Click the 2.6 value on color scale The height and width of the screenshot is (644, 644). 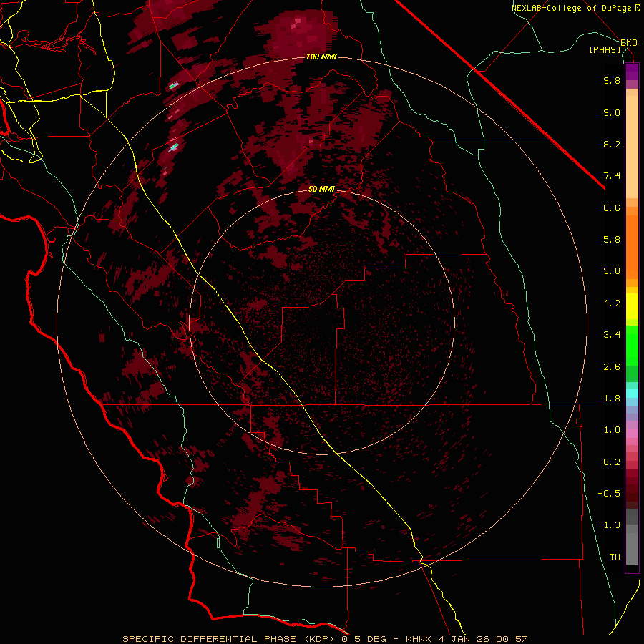tap(612, 367)
